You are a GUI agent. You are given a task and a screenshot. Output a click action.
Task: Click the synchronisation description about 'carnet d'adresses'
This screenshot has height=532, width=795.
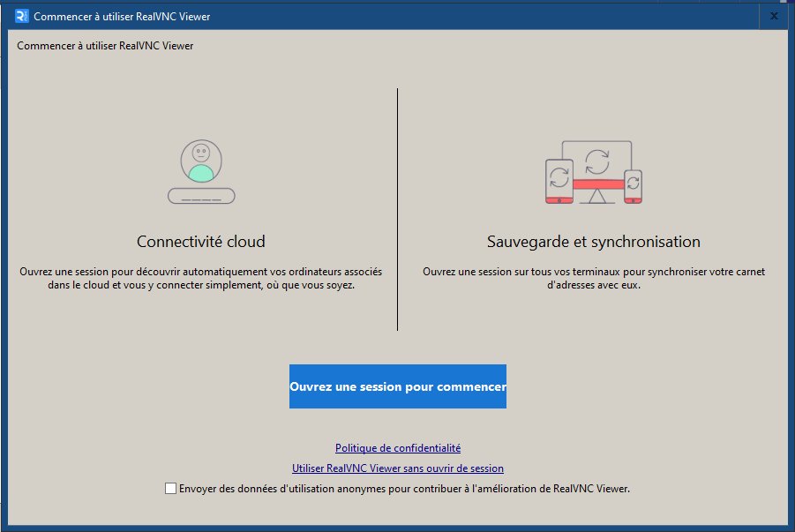(x=594, y=279)
